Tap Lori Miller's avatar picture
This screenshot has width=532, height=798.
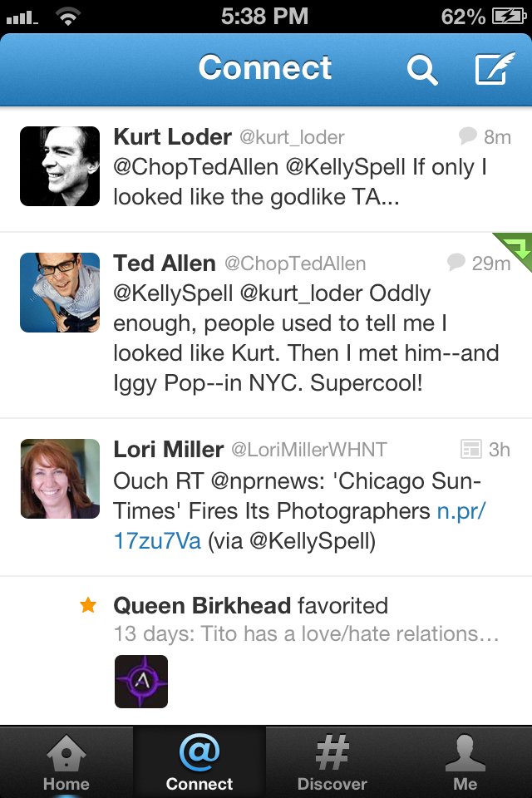tap(60, 479)
